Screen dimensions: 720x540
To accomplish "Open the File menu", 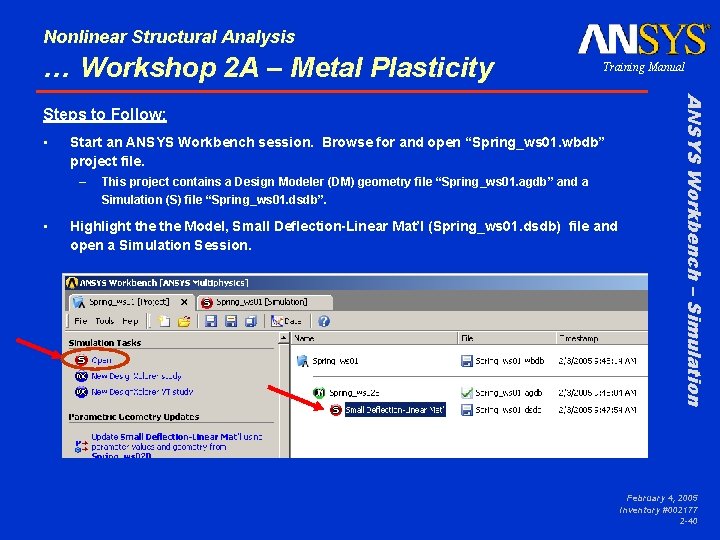I will [x=80, y=321].
